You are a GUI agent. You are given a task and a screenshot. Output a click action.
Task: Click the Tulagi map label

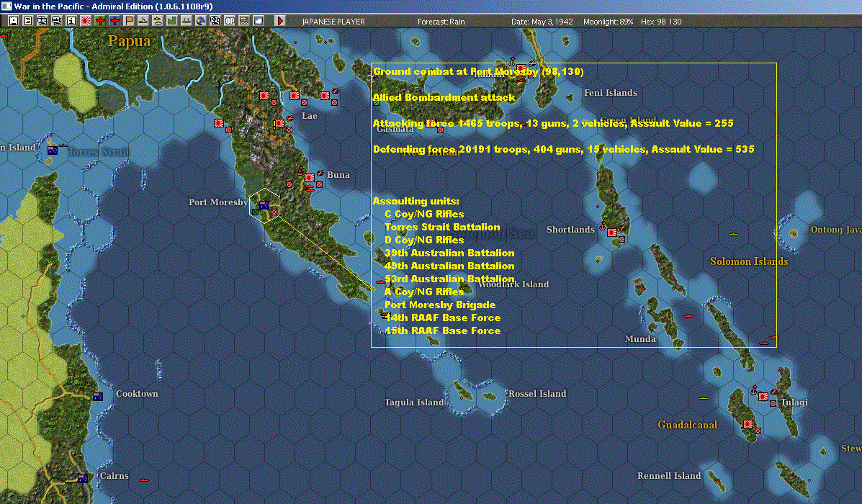click(794, 402)
